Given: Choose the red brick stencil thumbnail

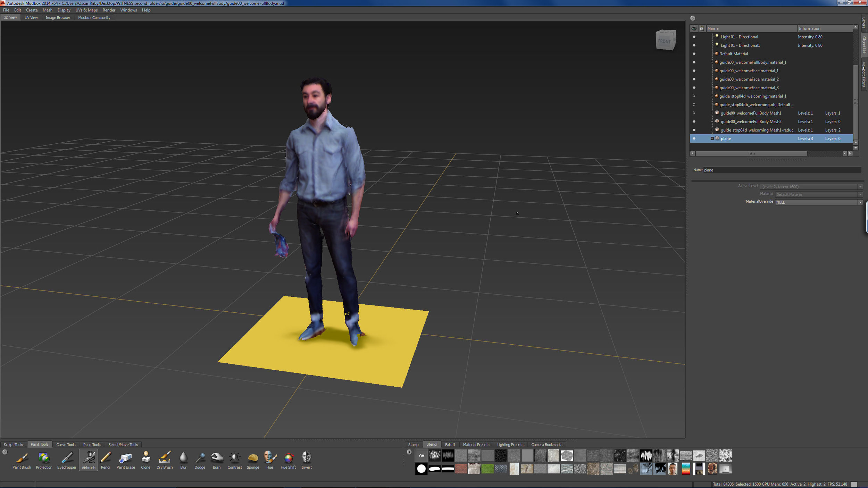Looking at the screenshot, I should 461,469.
